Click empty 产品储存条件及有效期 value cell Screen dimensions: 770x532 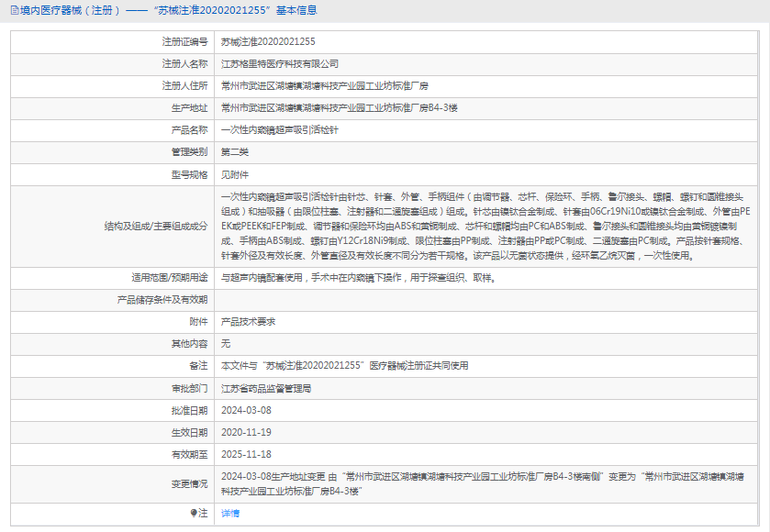click(485, 300)
